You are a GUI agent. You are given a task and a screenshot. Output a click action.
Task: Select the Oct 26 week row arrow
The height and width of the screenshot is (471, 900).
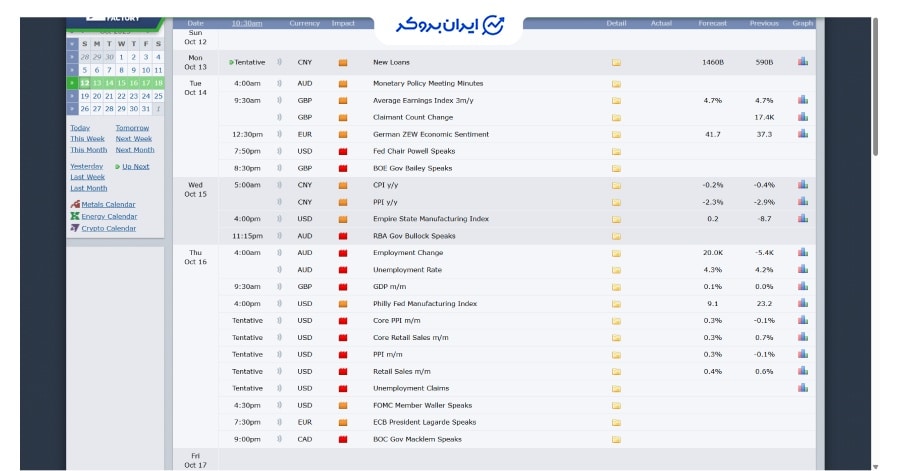tap(72, 109)
